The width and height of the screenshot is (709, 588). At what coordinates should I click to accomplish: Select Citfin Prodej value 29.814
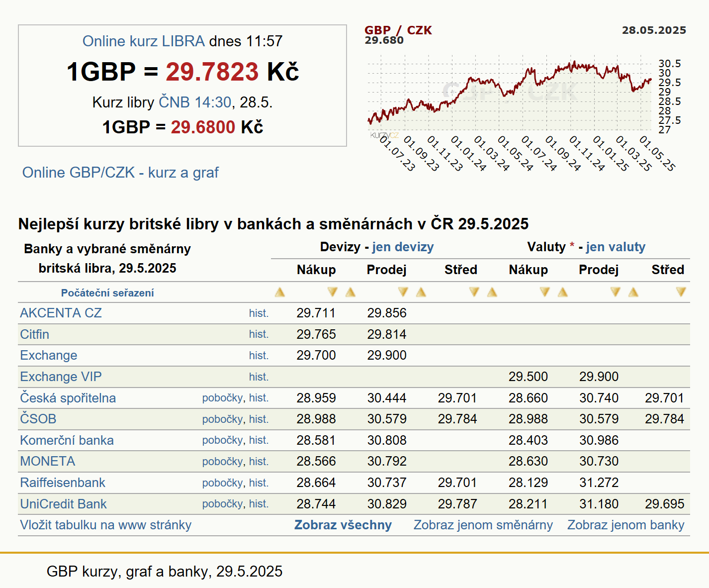tap(387, 334)
